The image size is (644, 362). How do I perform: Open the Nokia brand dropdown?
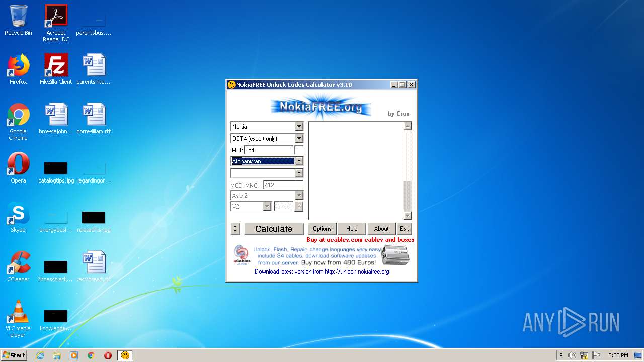pyautogui.click(x=299, y=127)
